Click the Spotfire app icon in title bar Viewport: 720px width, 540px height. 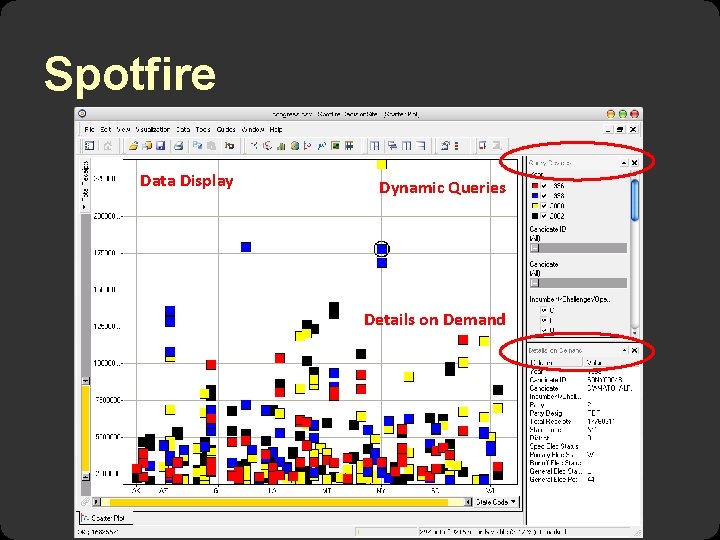[82, 113]
